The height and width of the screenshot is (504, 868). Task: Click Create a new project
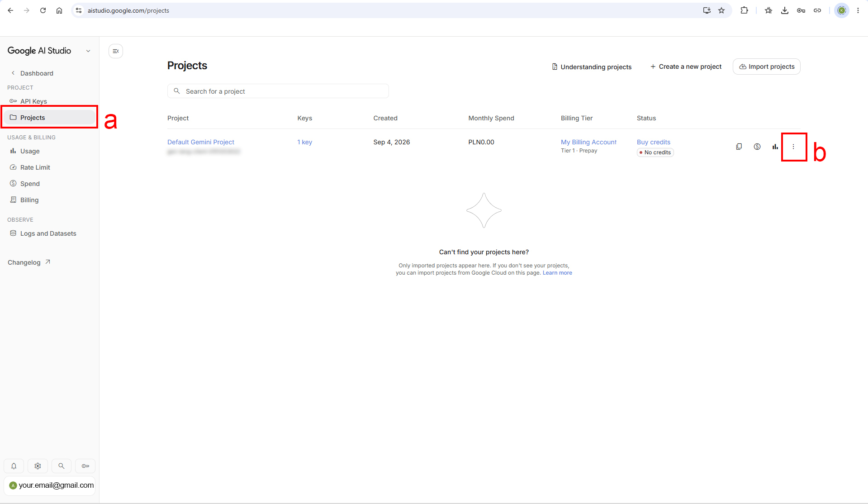pos(686,67)
